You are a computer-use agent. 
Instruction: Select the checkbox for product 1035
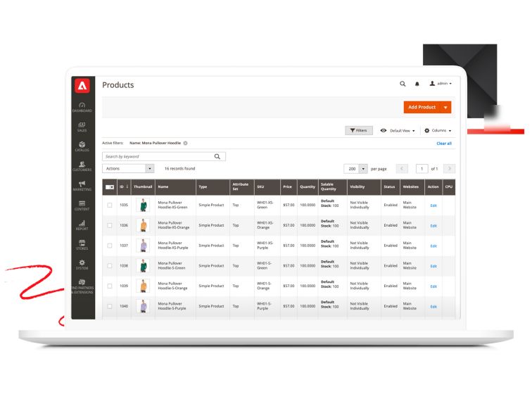tap(110, 205)
